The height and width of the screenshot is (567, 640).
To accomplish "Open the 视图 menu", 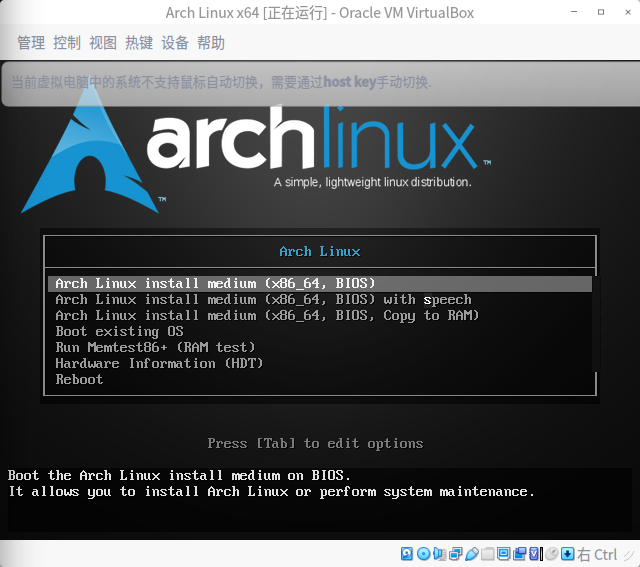I will coord(103,42).
